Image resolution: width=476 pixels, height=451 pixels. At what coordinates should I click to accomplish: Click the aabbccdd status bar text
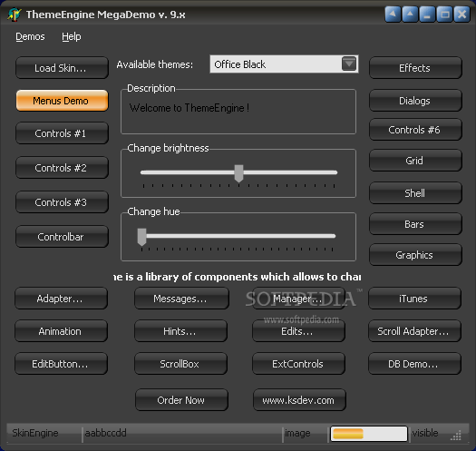(106, 433)
